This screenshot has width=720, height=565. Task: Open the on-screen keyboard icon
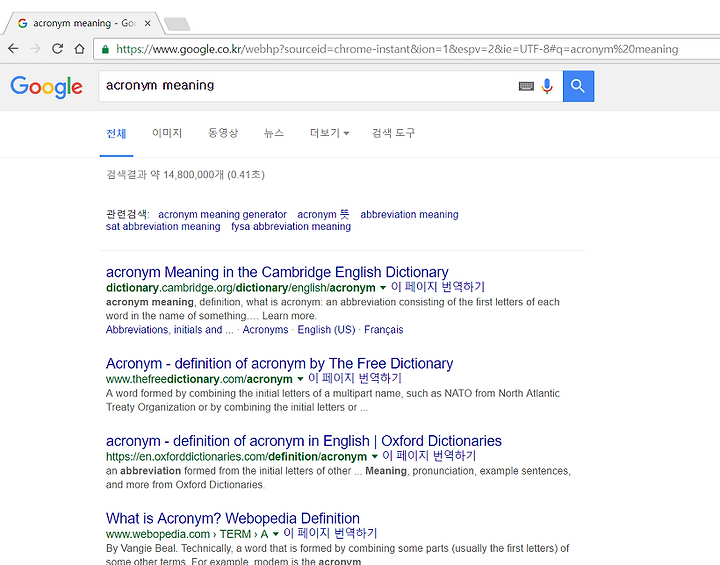(526, 86)
